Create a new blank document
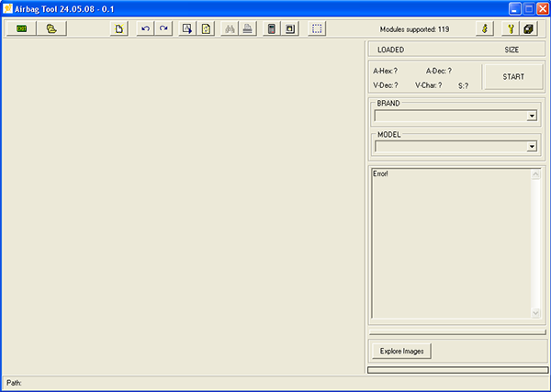This screenshot has height=392, width=551. (x=119, y=28)
